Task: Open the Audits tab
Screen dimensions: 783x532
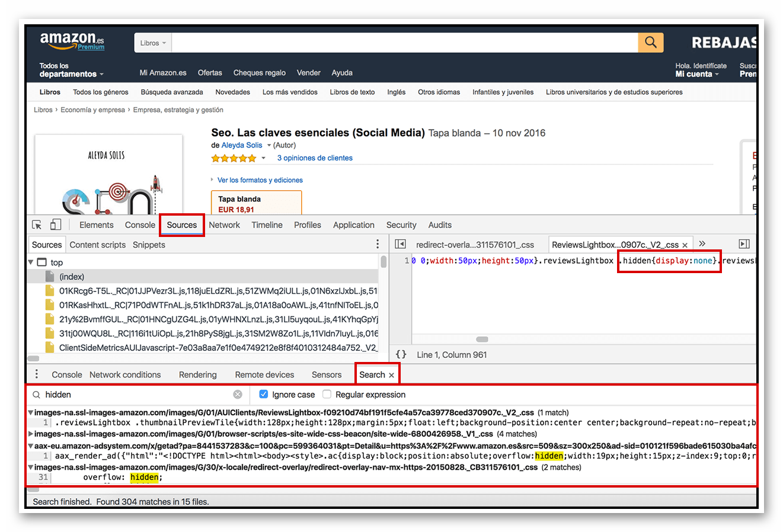Action: 440,225
